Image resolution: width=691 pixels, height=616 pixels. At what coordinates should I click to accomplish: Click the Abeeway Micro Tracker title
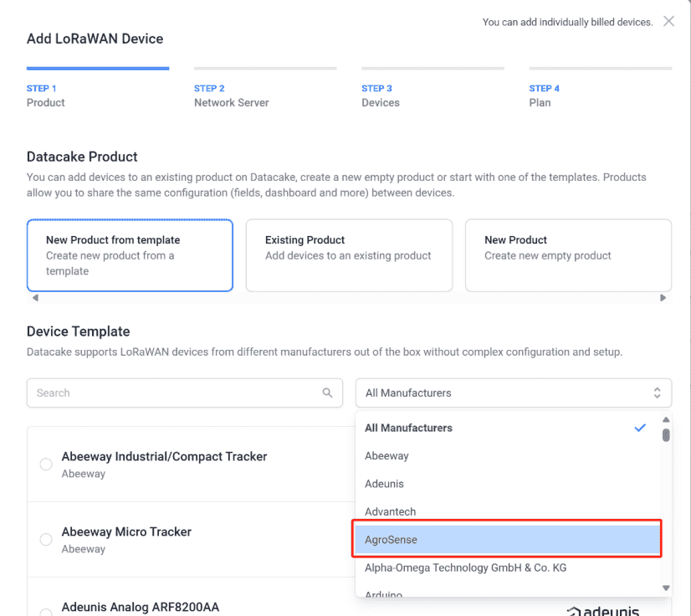point(126,531)
